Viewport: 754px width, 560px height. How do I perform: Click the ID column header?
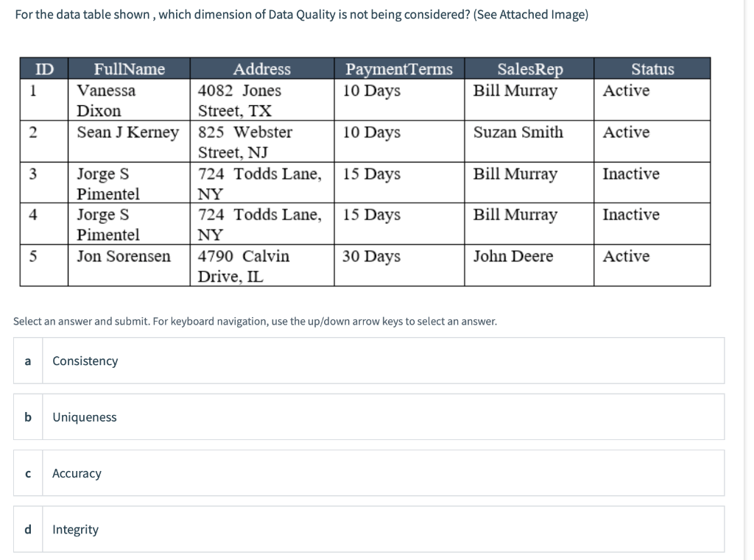[42, 69]
